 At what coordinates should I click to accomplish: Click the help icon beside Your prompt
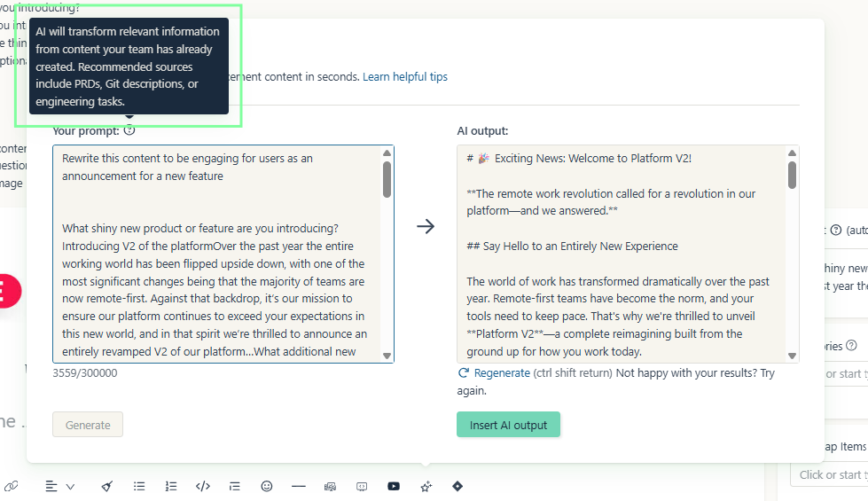coord(129,130)
